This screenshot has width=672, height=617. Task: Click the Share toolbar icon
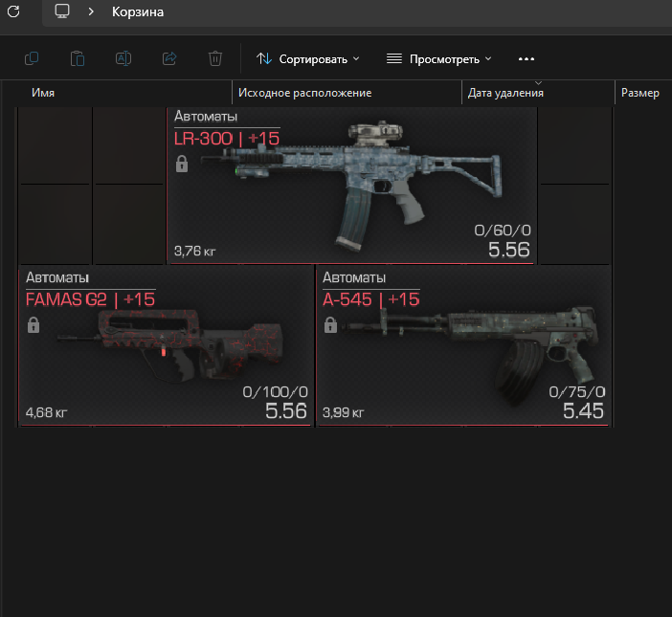(169, 58)
